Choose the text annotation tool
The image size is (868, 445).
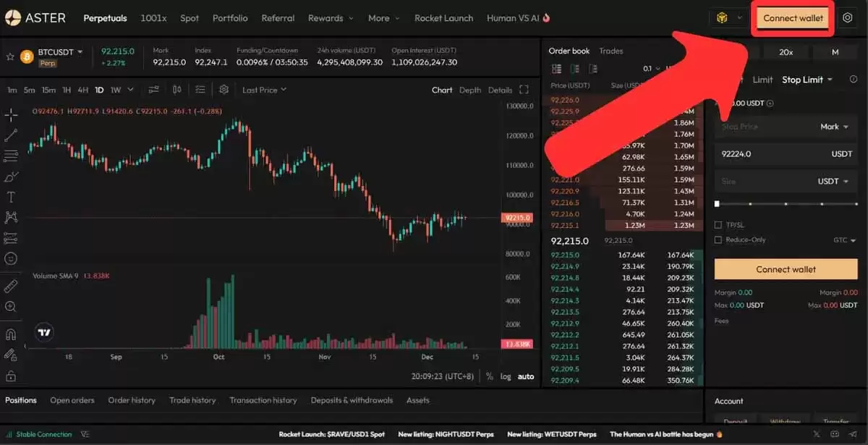(11, 197)
